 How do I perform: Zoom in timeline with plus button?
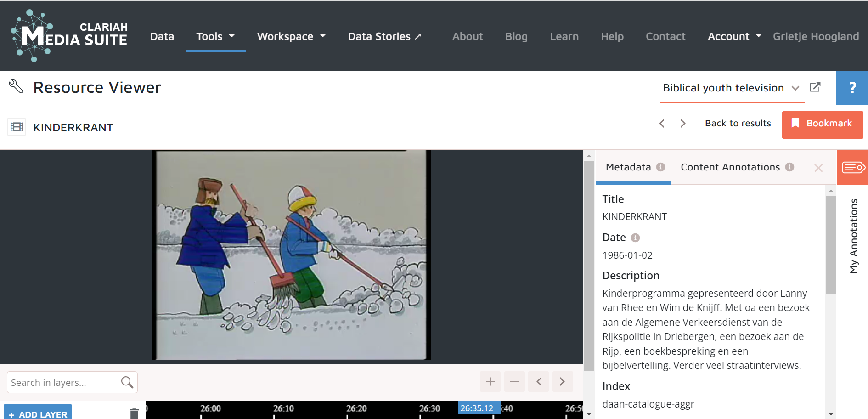pos(490,382)
